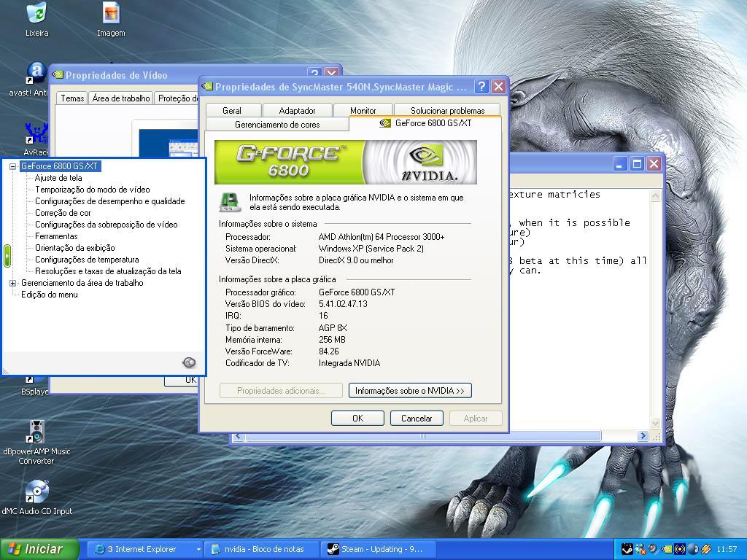Click Informações sobre o NVIDIA button
Screen dimensions: 747x560
click(x=410, y=391)
